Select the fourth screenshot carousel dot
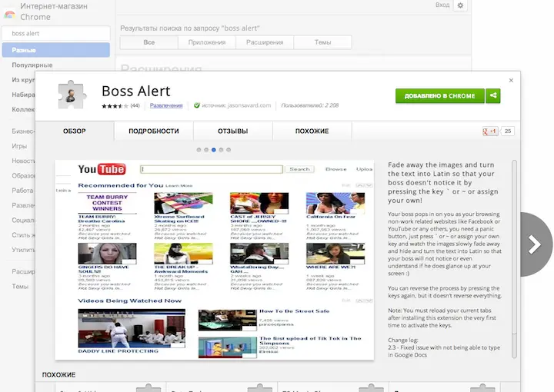Viewport: 554px width, 392px height. click(221, 150)
